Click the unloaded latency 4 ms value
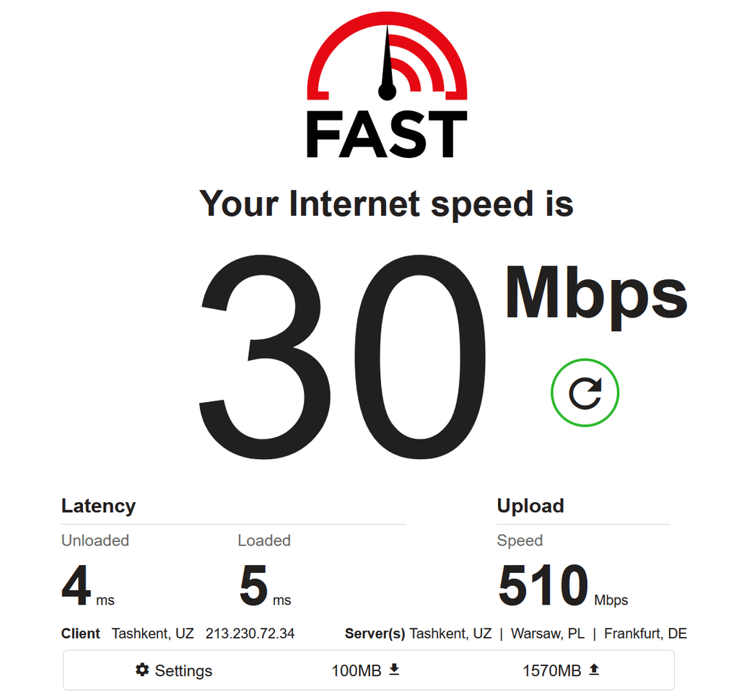The width and height of the screenshot is (739, 700). 87,585
